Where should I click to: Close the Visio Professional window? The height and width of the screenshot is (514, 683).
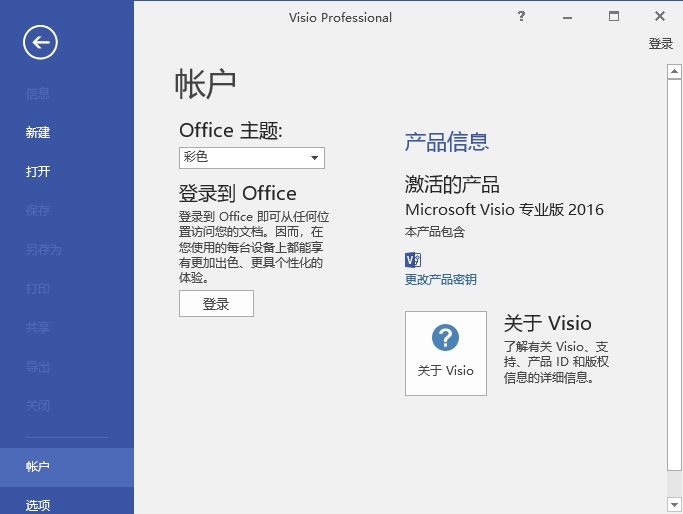[x=660, y=16]
